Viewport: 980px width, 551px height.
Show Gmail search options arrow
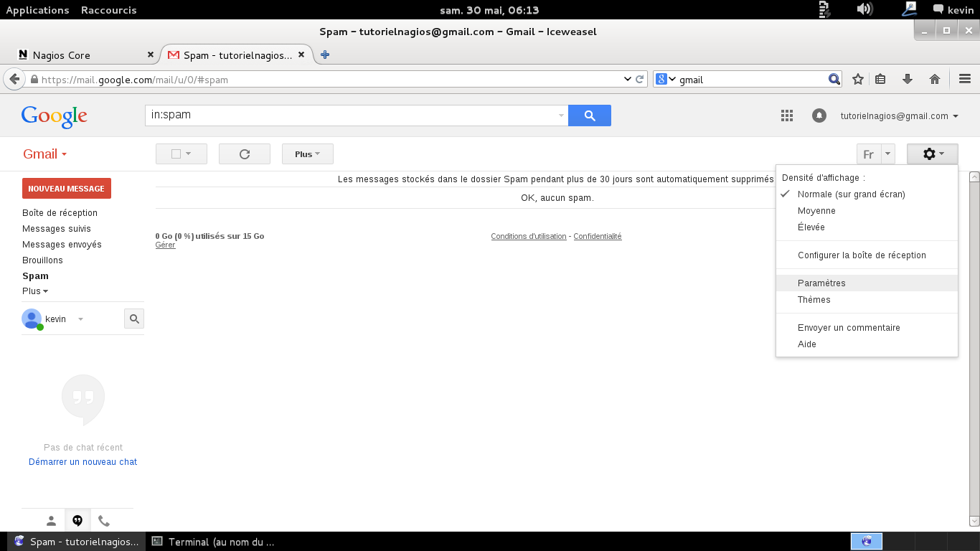click(x=561, y=116)
